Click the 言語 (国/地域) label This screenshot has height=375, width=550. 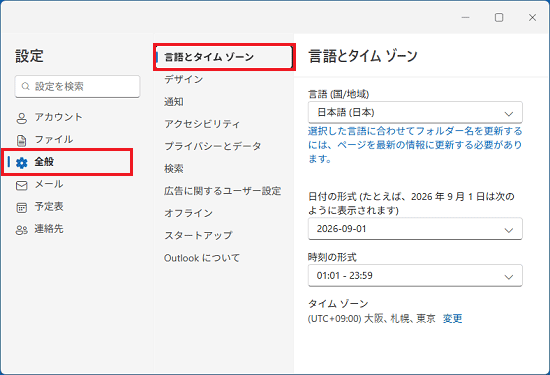pos(338,94)
